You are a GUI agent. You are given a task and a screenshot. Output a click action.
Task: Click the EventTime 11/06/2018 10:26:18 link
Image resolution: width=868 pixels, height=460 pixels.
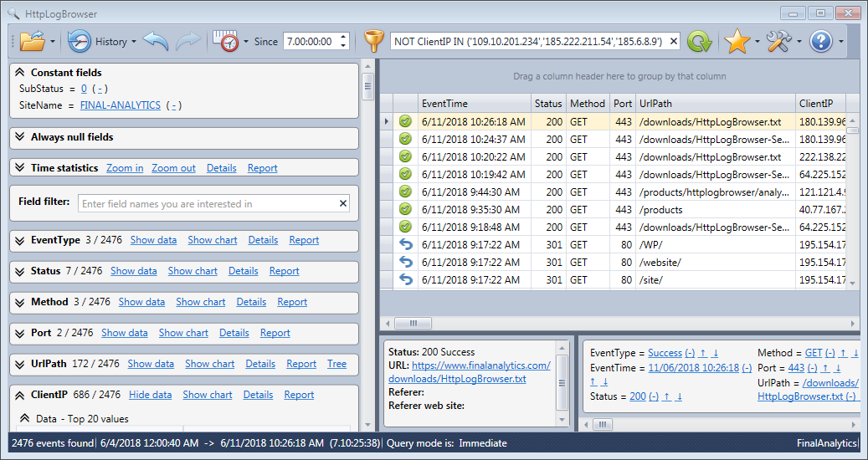(x=694, y=368)
